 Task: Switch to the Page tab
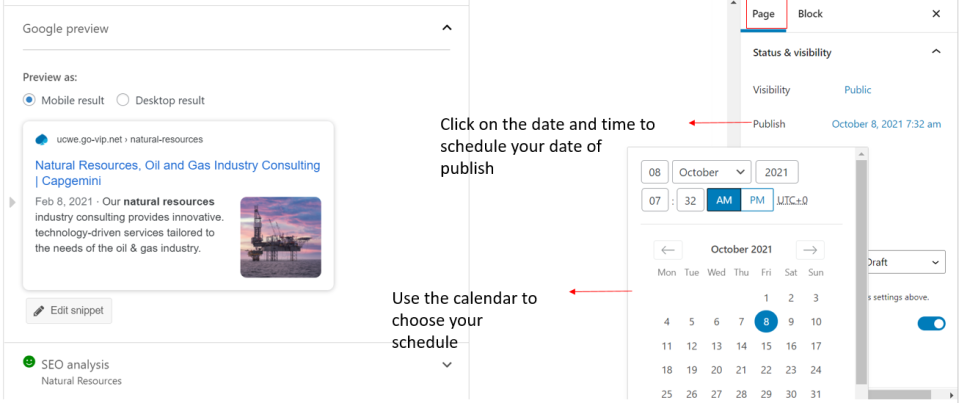click(763, 14)
